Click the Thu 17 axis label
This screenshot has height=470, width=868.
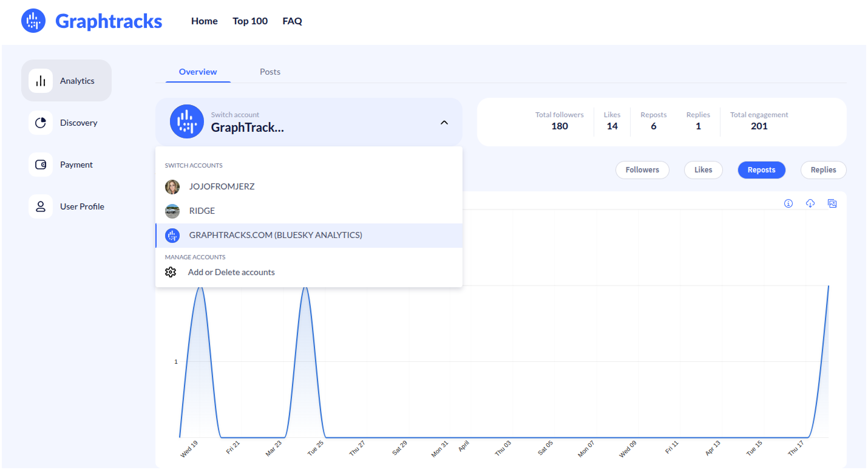796,449
